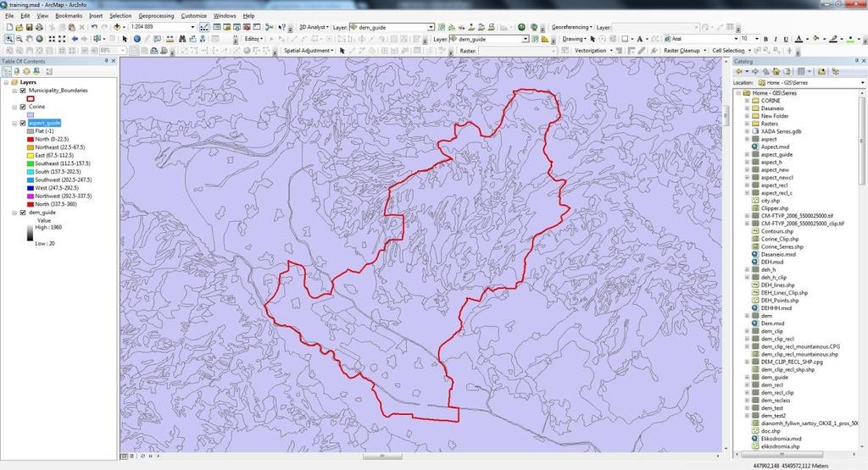The height and width of the screenshot is (470, 868).
Task: Expand the CORINE folder in Catalog
Action: (747, 101)
